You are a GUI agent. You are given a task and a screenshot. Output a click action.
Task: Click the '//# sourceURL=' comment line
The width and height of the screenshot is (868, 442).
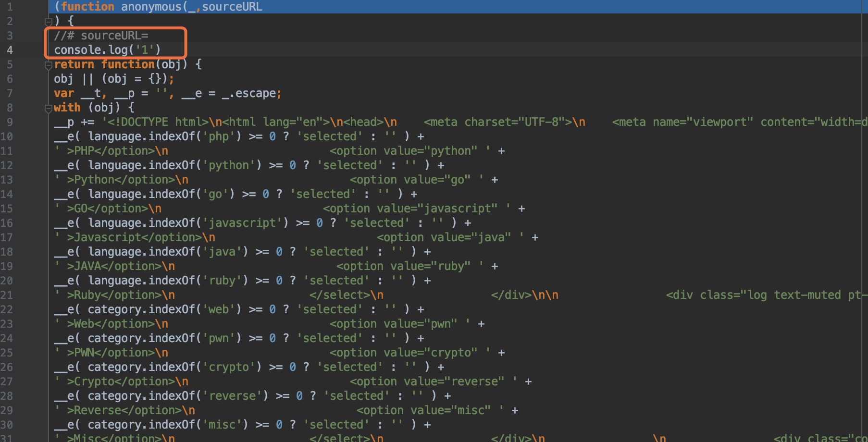[101, 36]
